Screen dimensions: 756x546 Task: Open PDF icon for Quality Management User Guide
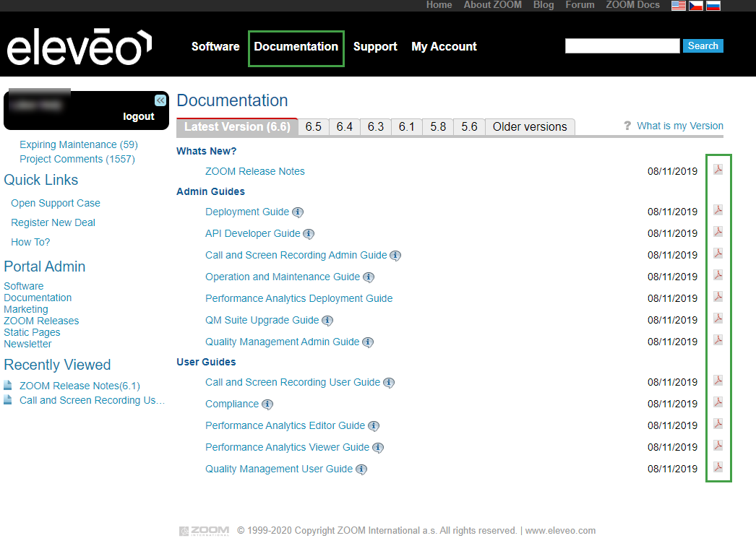pos(718,467)
